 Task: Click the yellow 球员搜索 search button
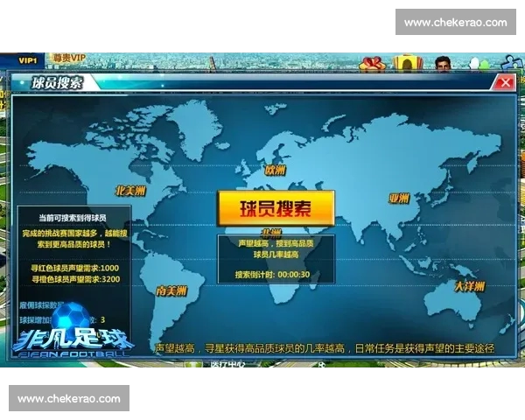click(x=276, y=208)
